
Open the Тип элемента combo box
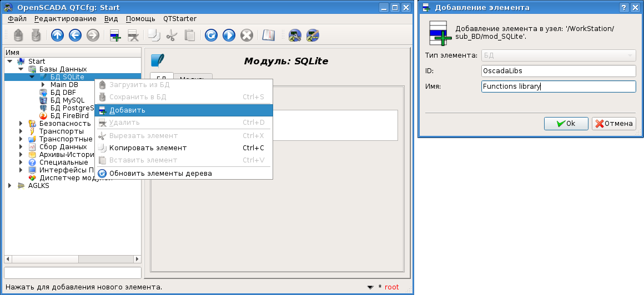(558, 55)
